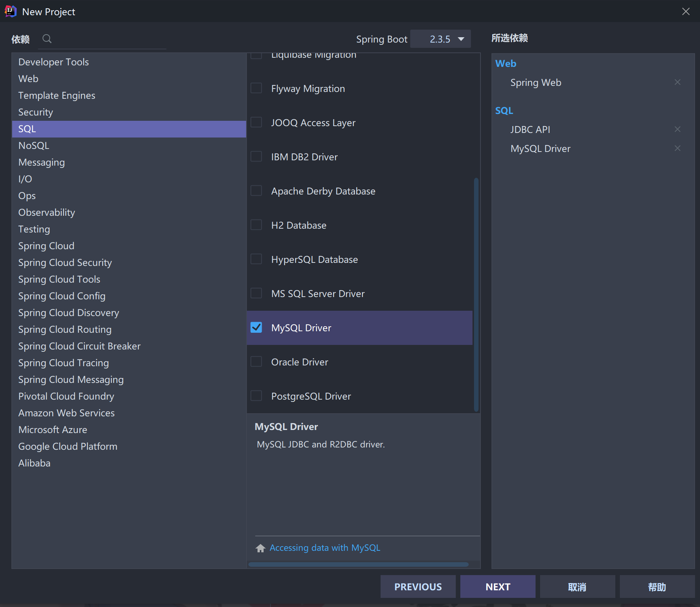Uncheck the MySQL Driver checkbox

256,327
